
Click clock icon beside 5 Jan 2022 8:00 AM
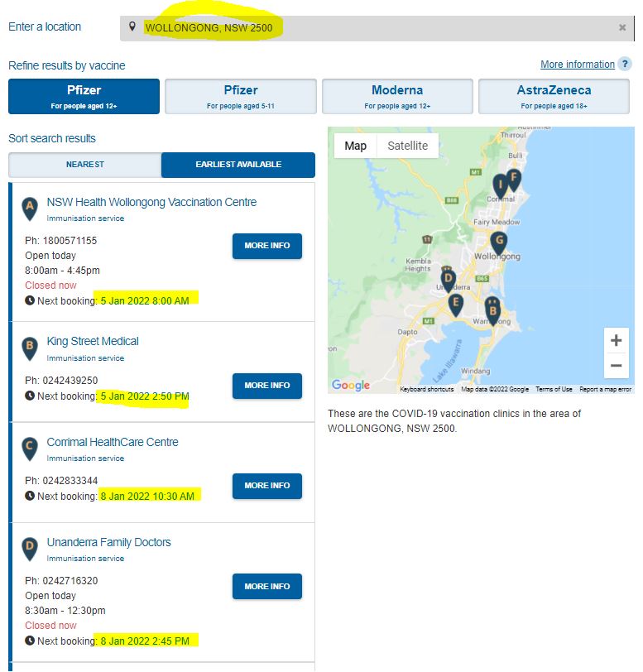pos(30,300)
